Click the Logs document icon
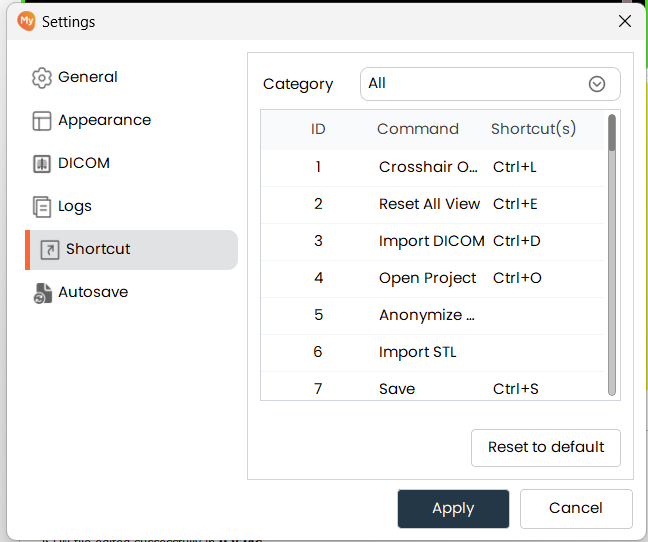Screen dimensions: 648x542 41,207
